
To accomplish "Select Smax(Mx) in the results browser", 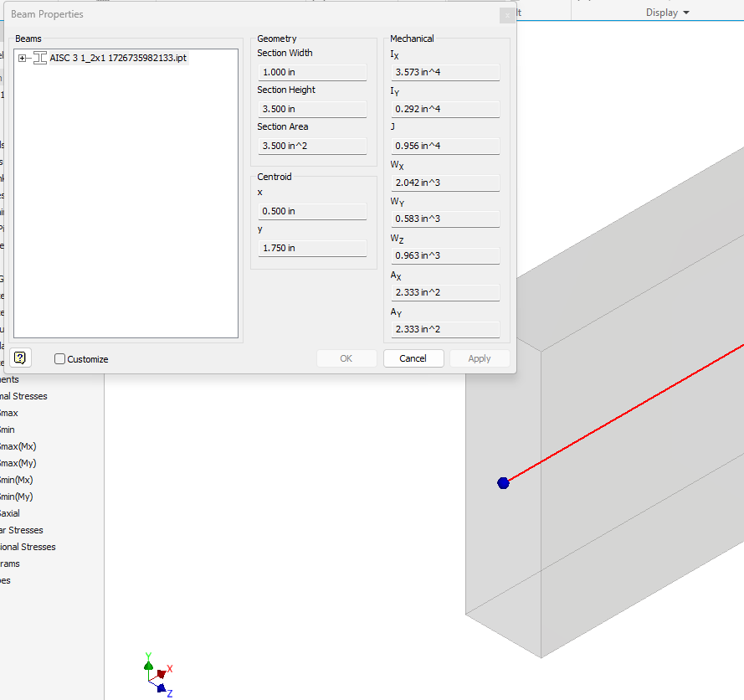I will coord(18,446).
